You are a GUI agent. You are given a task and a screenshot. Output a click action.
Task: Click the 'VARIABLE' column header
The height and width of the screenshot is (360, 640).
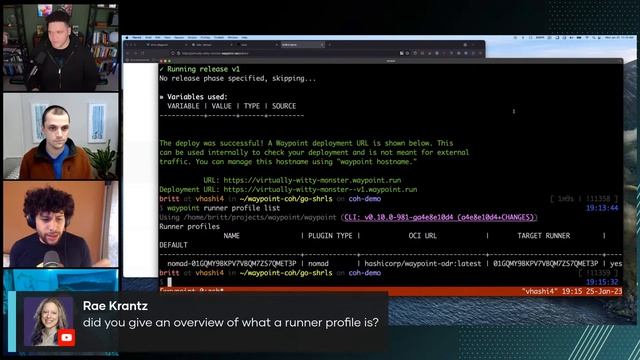click(x=183, y=106)
